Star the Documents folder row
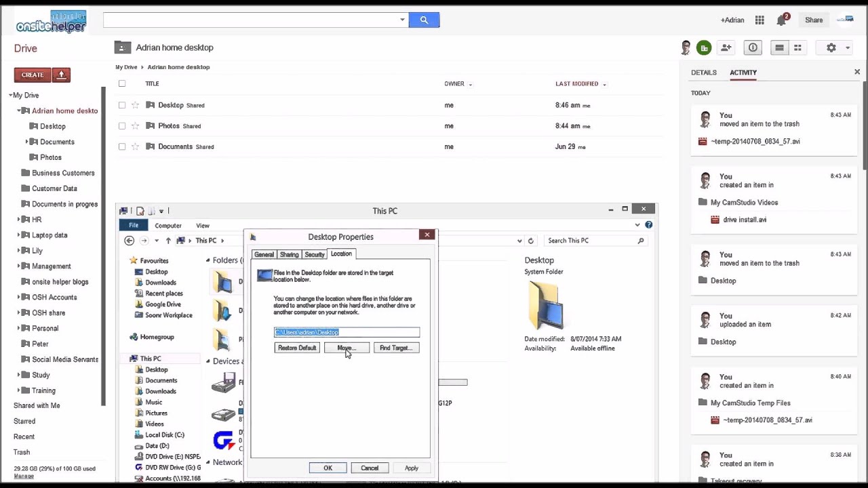This screenshot has width=868, height=488. tap(135, 146)
